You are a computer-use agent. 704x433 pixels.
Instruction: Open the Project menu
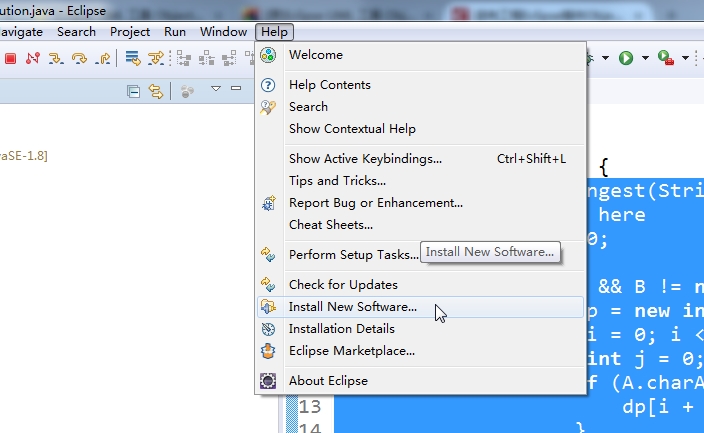[130, 32]
